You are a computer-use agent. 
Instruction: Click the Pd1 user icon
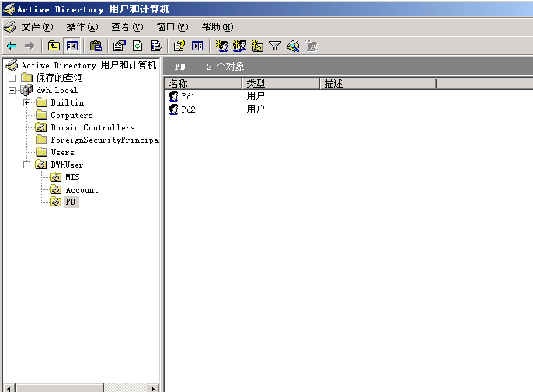pyautogui.click(x=174, y=96)
